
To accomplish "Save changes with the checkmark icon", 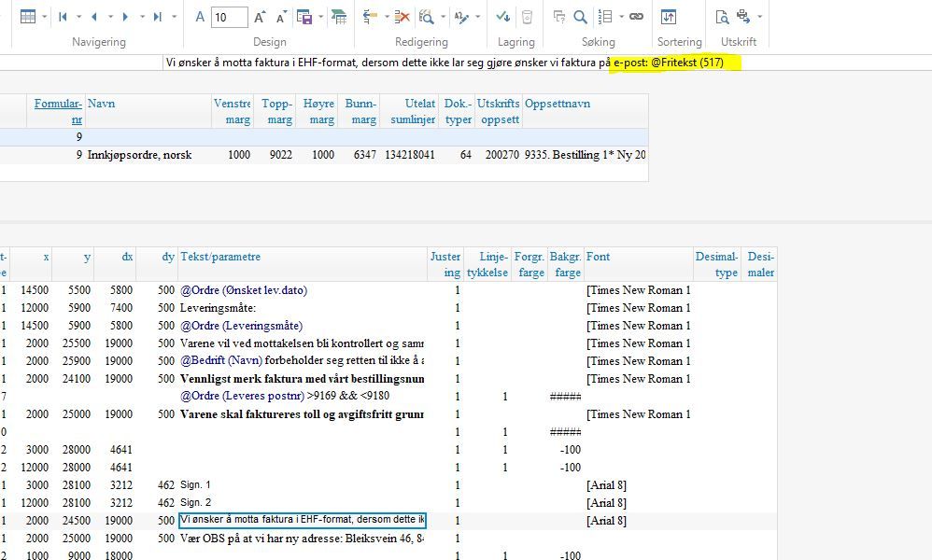I will [x=502, y=17].
